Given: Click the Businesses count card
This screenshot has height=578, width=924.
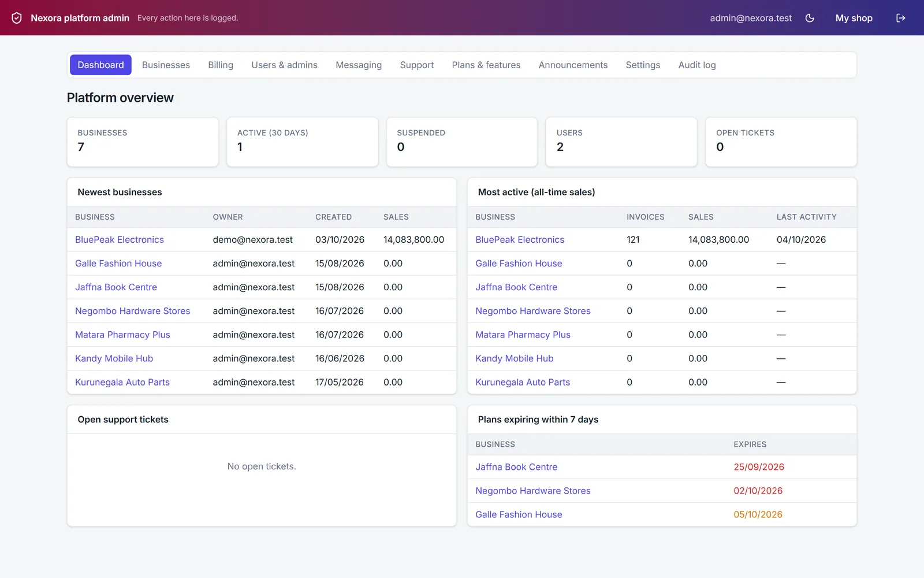Looking at the screenshot, I should click(143, 142).
